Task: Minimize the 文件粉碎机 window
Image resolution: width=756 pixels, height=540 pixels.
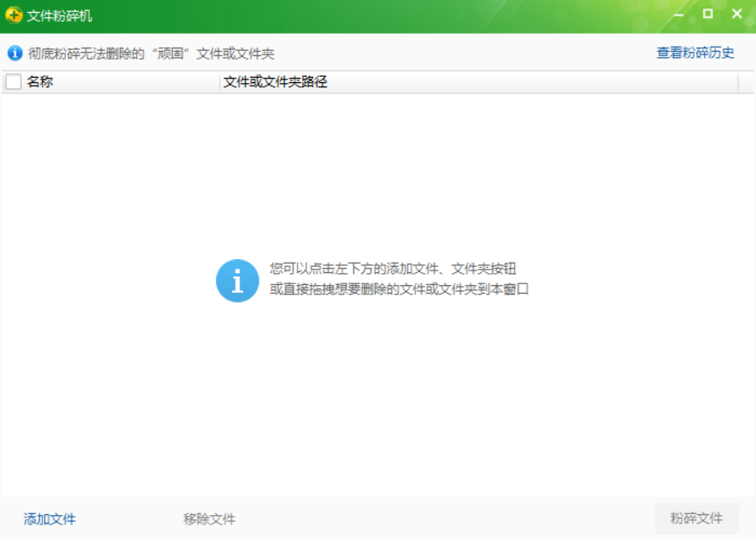Action: point(679,13)
